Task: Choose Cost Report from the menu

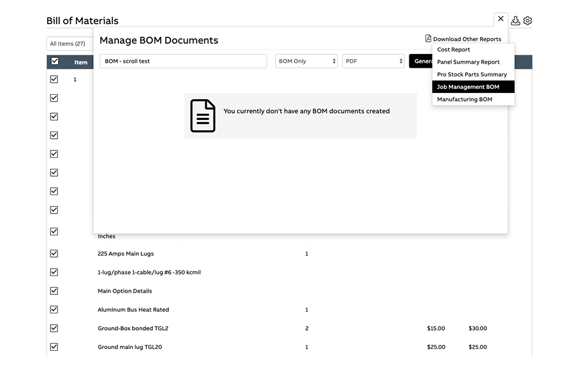Action: [x=473, y=49]
